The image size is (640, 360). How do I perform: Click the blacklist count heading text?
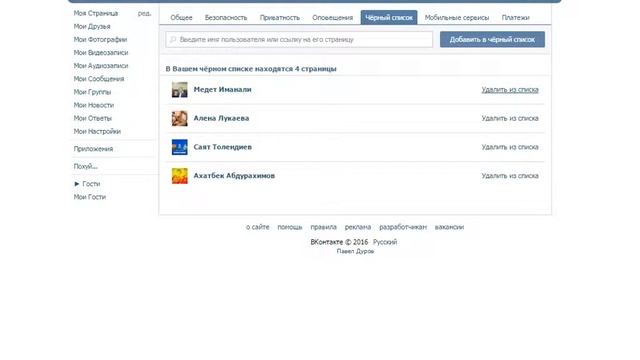(x=251, y=69)
